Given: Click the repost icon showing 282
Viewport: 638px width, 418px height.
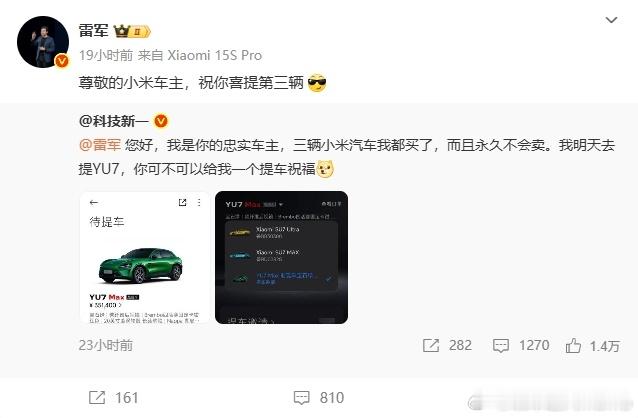Looking at the screenshot, I should (x=431, y=346).
